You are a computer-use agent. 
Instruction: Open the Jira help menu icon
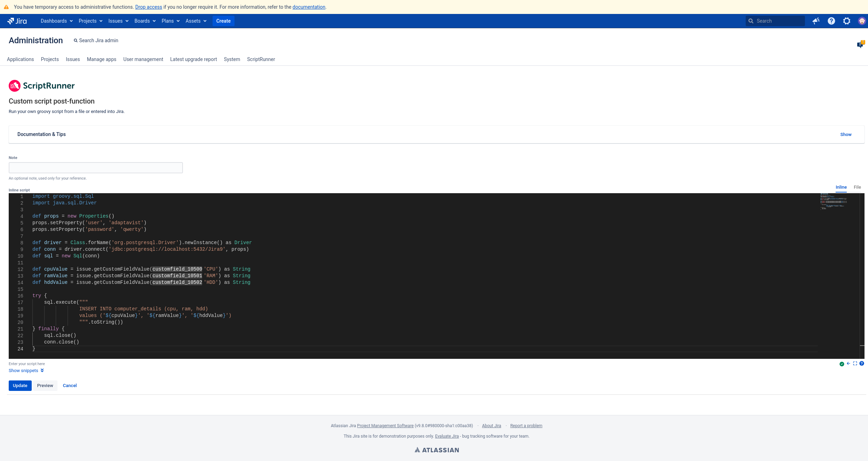tap(831, 21)
